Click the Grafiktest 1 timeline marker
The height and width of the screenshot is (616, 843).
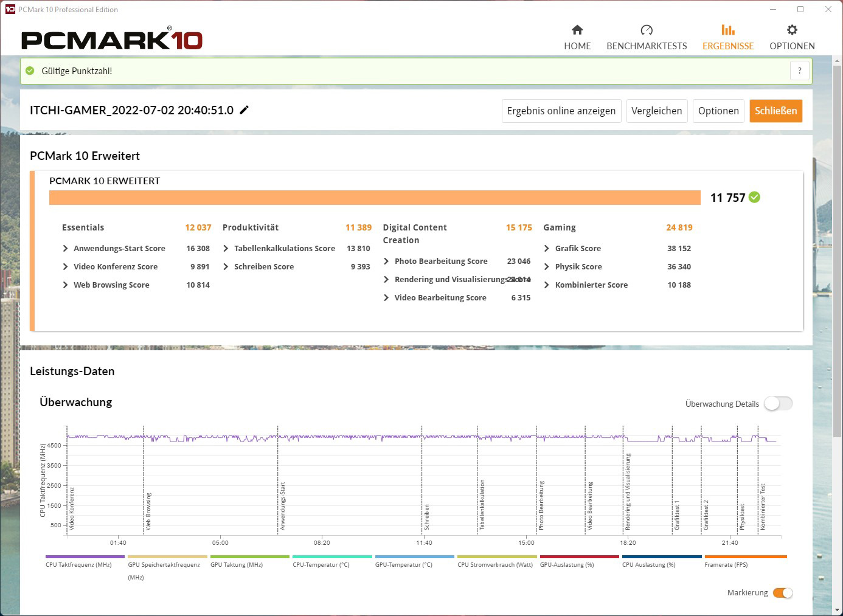click(676, 515)
